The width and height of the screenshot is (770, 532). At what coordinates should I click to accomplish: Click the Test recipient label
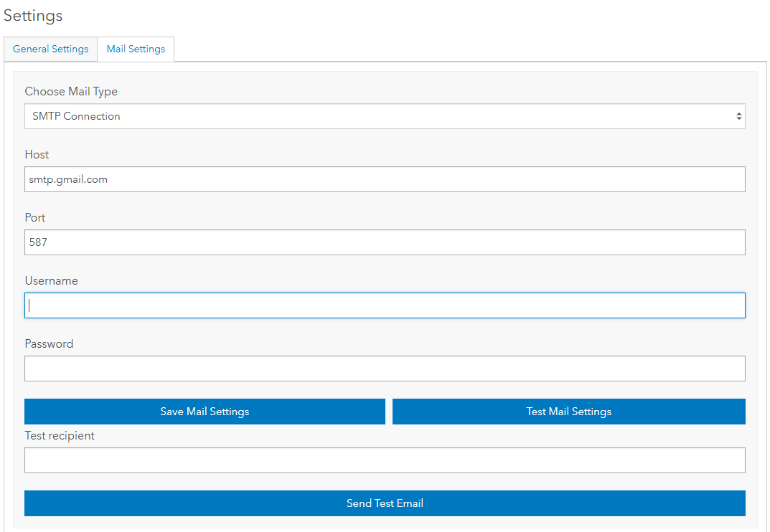tap(60, 436)
